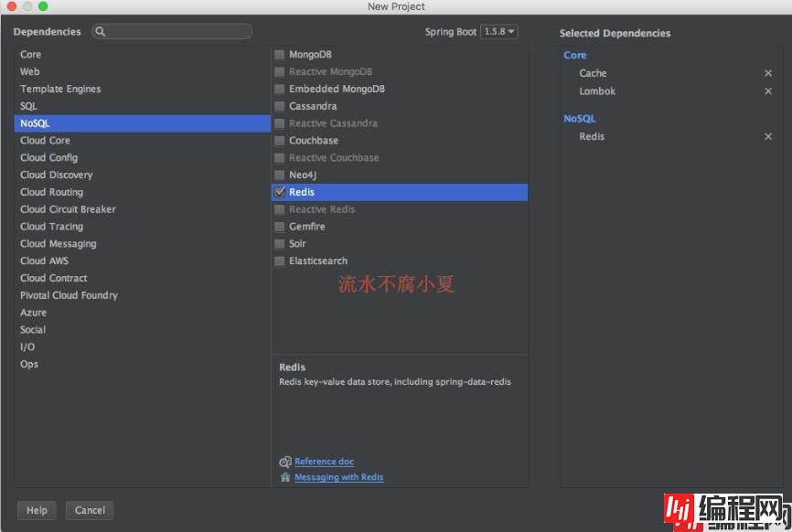The height and width of the screenshot is (532, 792).
Task: Tick the Elasticsearch checkbox
Action: (x=280, y=261)
